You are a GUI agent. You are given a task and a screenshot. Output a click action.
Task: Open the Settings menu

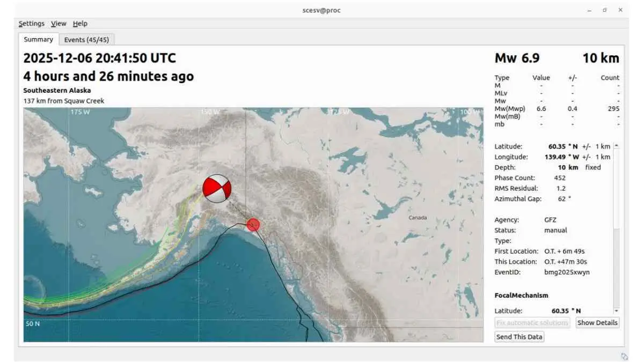coord(31,23)
